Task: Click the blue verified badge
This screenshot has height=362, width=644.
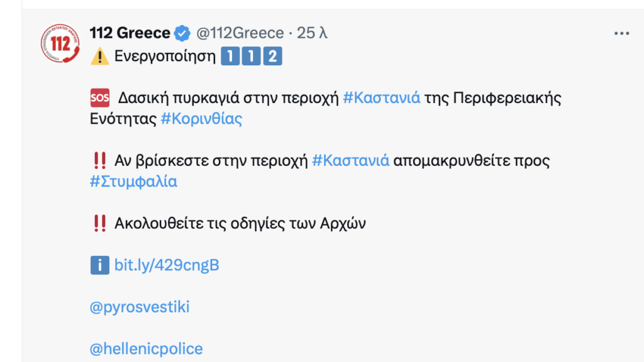Action: pyautogui.click(x=182, y=33)
